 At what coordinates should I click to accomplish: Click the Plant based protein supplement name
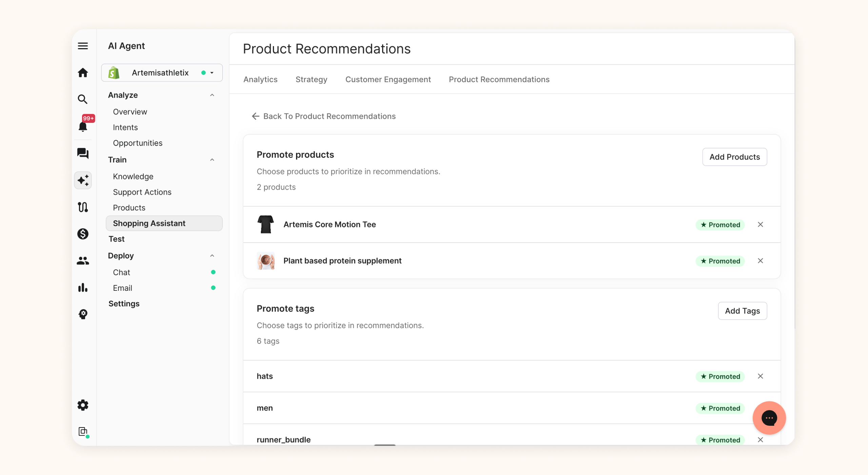pyautogui.click(x=342, y=261)
